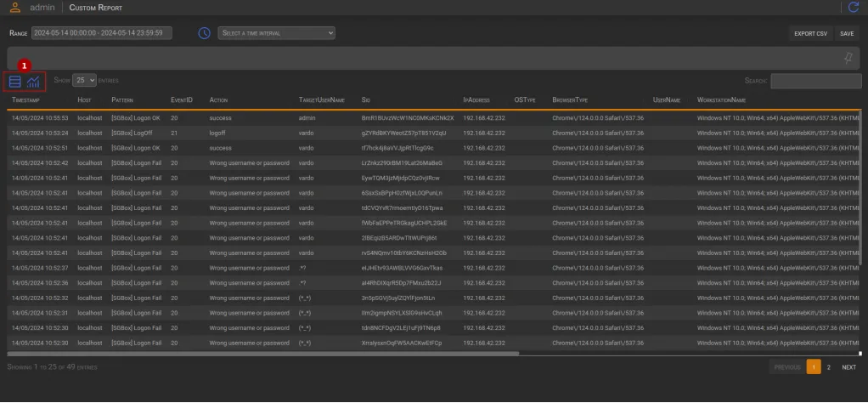Click Sid IIm2igmpNSYLXSIG9sHvCLqh
The image size is (868, 403).
point(402,313)
